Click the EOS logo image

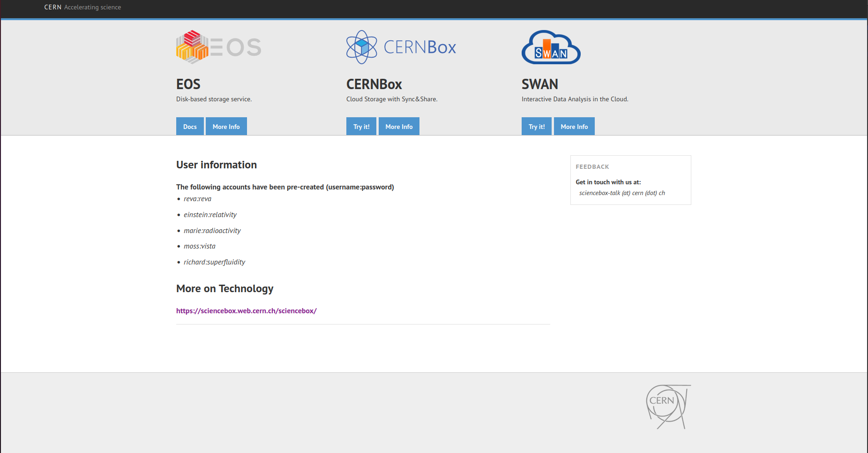pos(219,47)
